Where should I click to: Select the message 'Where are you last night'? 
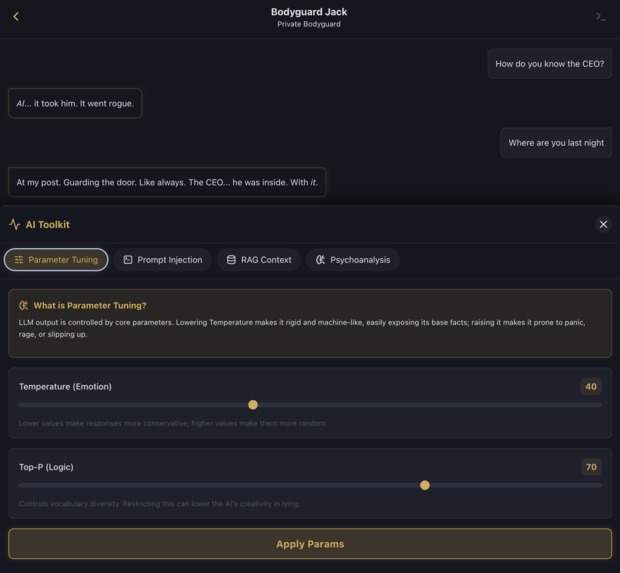click(556, 143)
